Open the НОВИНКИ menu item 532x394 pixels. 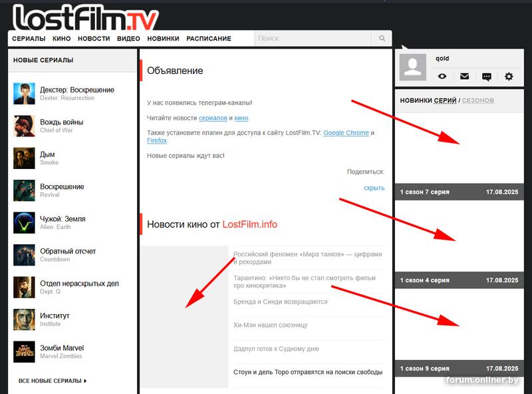tap(163, 39)
